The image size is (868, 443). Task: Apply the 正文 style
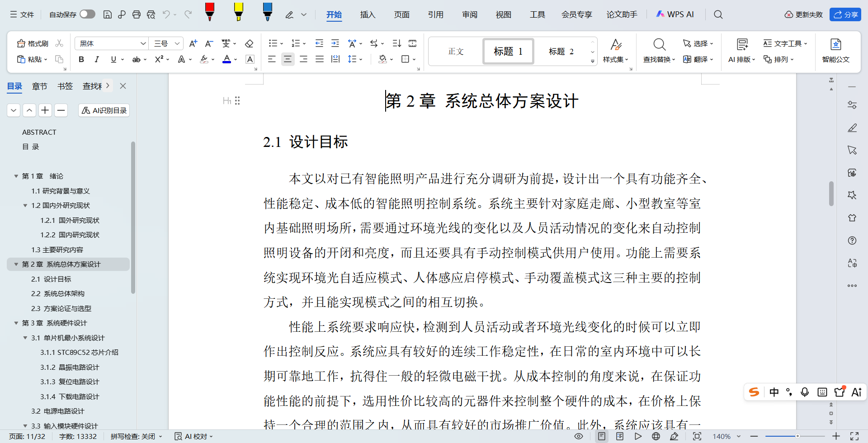tap(456, 52)
